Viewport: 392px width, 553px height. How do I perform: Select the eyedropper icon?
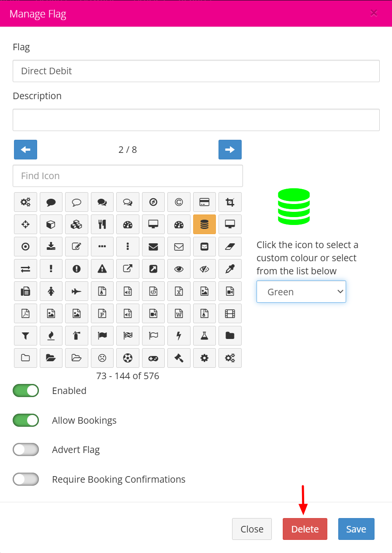230,269
